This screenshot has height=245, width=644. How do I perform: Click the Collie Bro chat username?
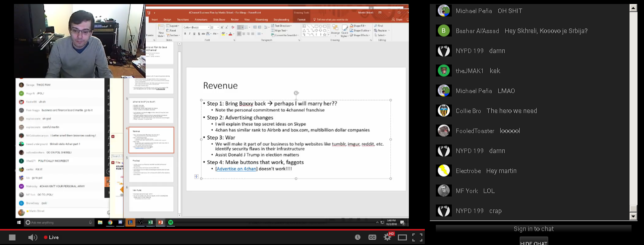click(x=468, y=111)
